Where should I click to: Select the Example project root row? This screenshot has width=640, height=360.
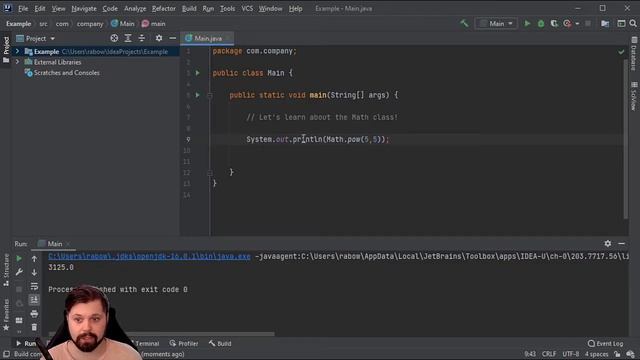pyautogui.click(x=96, y=51)
